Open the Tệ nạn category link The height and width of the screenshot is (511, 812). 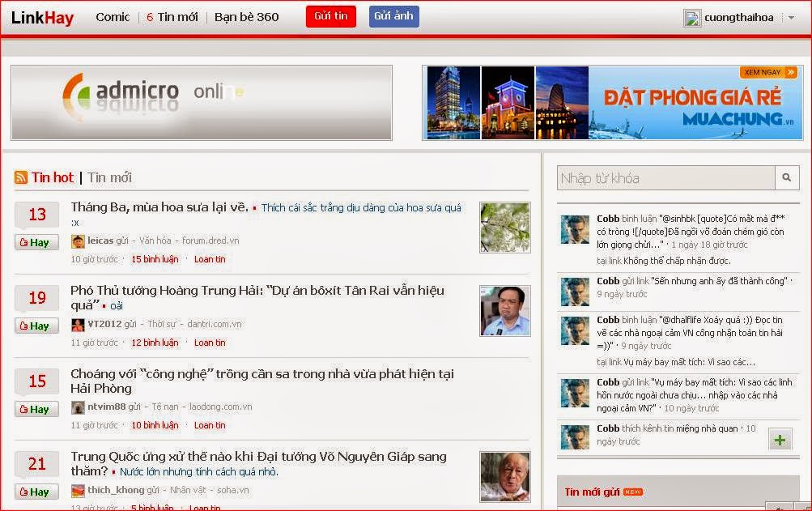[164, 407]
